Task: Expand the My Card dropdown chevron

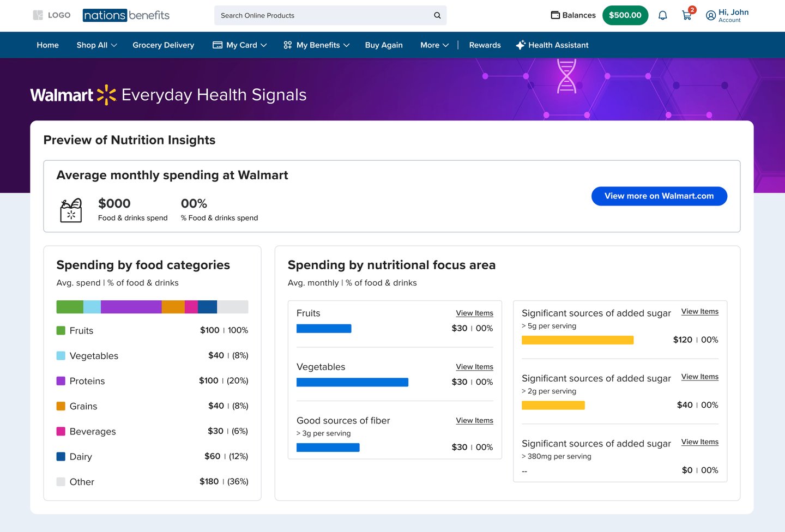Action: pyautogui.click(x=264, y=45)
